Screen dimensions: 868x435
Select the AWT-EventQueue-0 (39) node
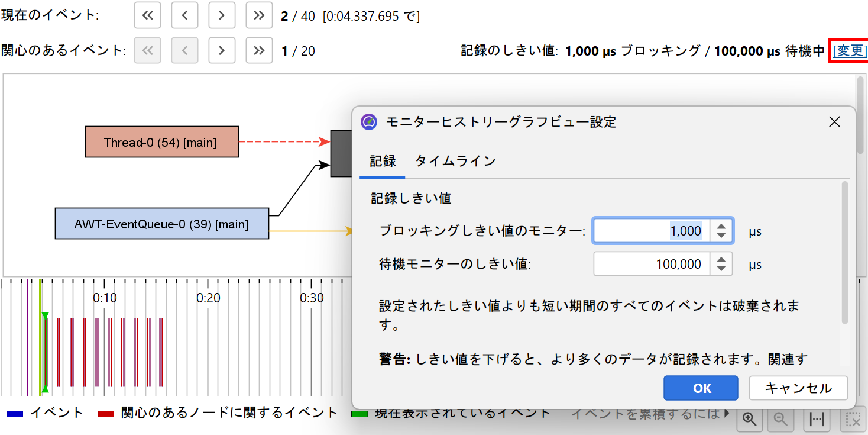pos(161,224)
